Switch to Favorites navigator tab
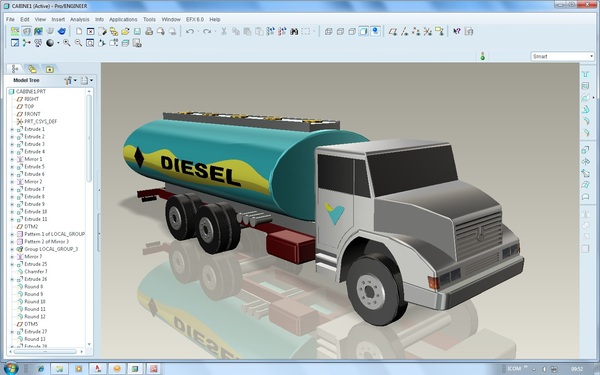This screenshot has width=600, height=375. 49,69
